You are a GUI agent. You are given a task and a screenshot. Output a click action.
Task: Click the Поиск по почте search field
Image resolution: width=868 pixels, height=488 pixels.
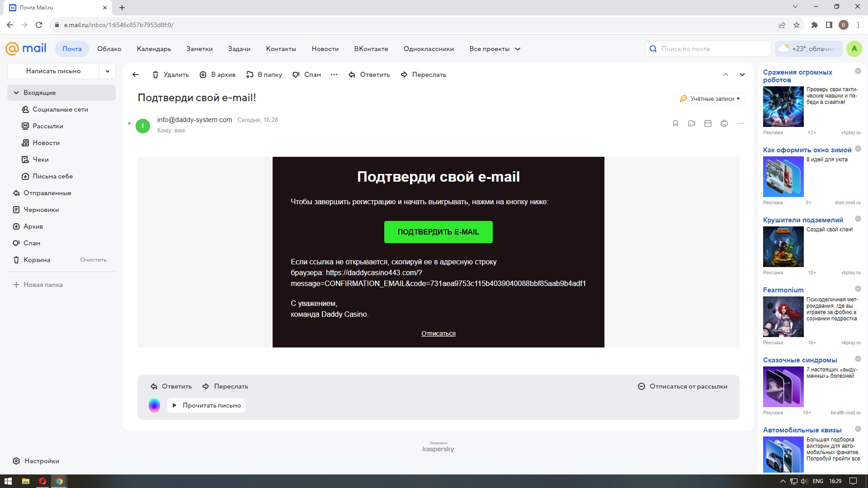point(708,49)
